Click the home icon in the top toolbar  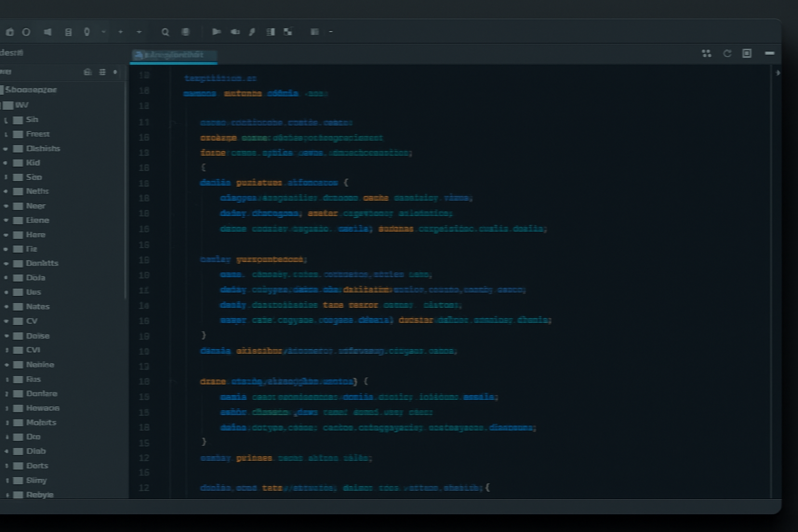(10, 32)
